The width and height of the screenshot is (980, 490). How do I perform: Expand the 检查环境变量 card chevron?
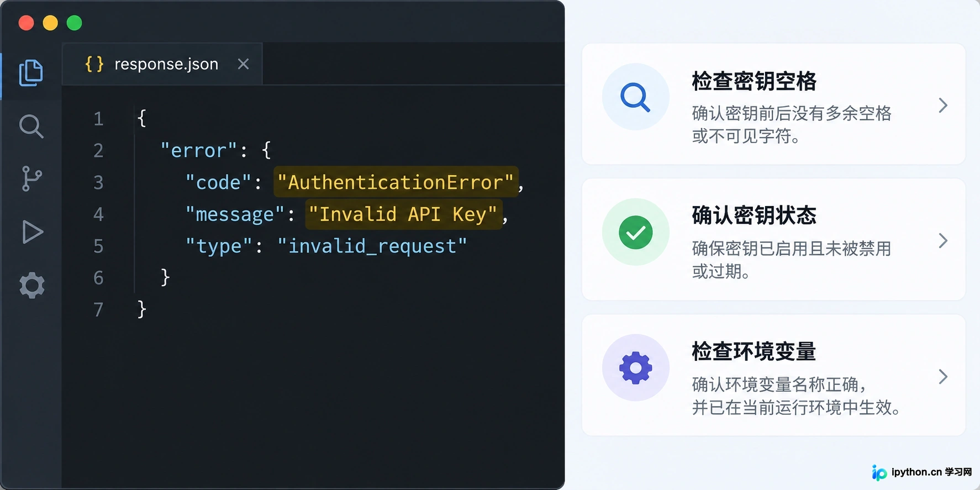click(x=943, y=377)
